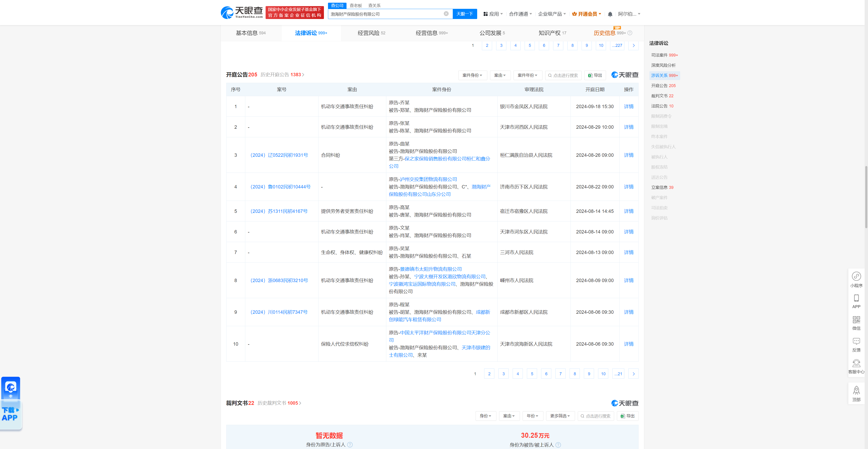Switch to the 经营风险 tab
868x449 pixels.
click(371, 33)
